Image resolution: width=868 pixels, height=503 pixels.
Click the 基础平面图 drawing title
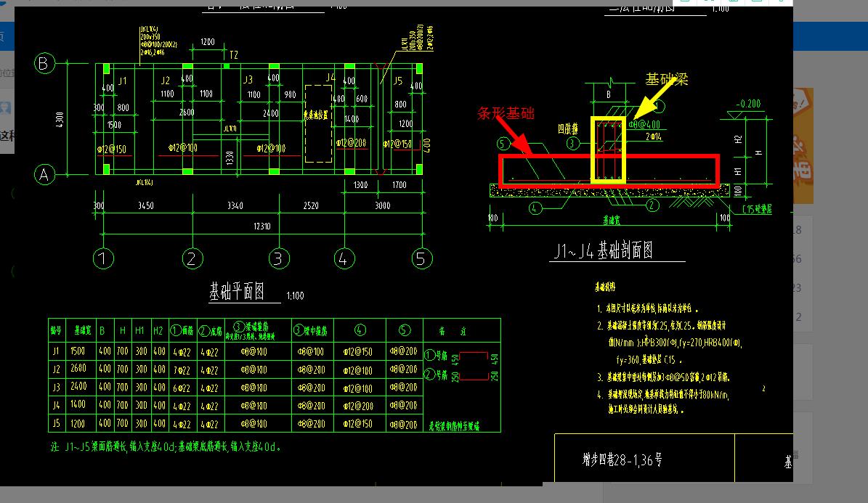click(237, 291)
